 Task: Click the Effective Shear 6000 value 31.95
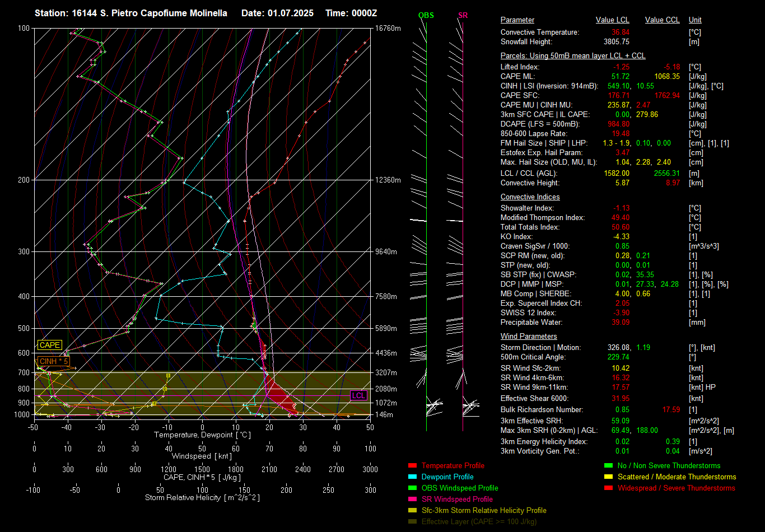tap(621, 398)
